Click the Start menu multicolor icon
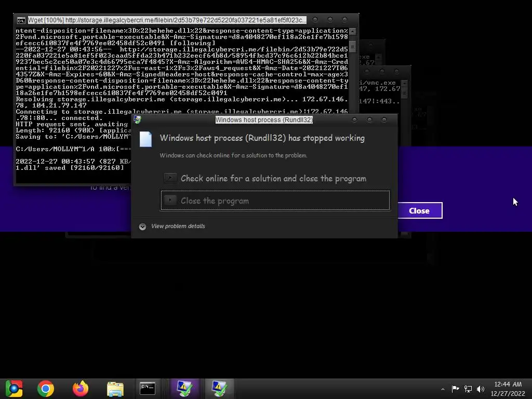The height and width of the screenshot is (399, 532). [14, 389]
